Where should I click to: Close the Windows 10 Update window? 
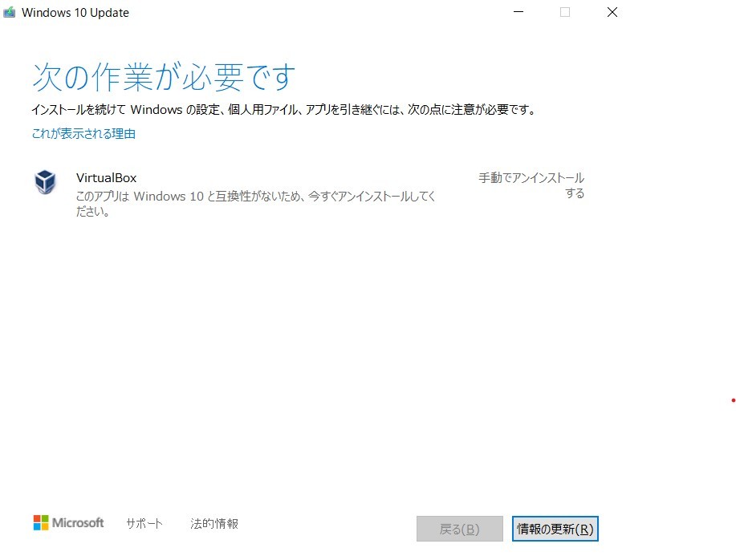(612, 12)
